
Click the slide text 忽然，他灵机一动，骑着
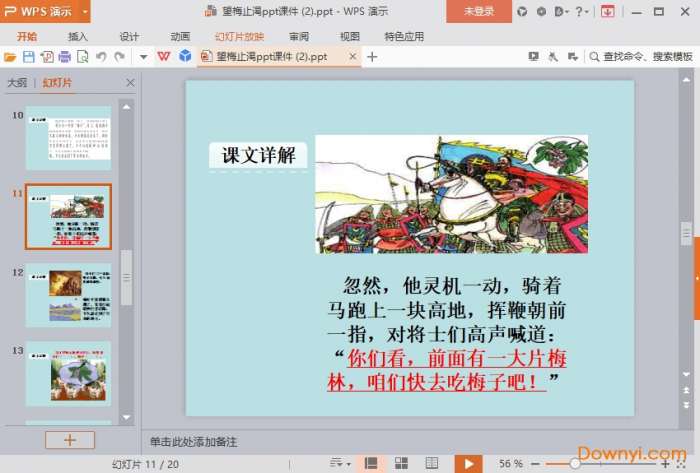(452, 286)
